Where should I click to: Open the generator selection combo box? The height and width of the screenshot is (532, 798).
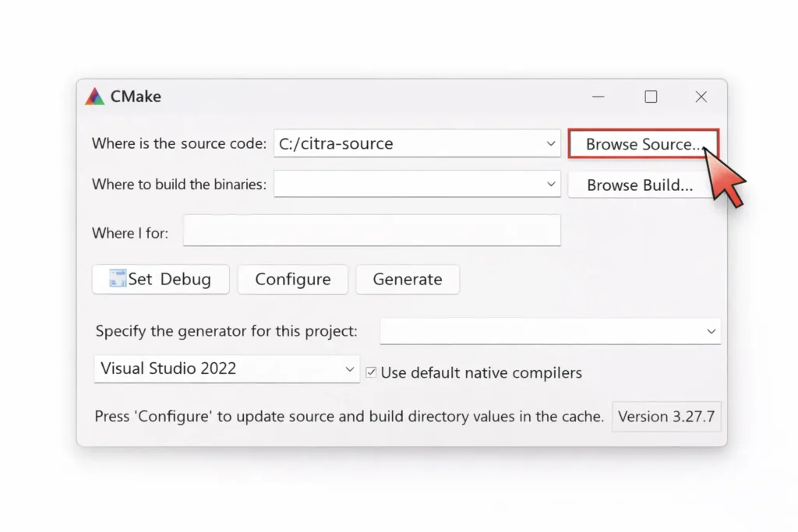[711, 331]
